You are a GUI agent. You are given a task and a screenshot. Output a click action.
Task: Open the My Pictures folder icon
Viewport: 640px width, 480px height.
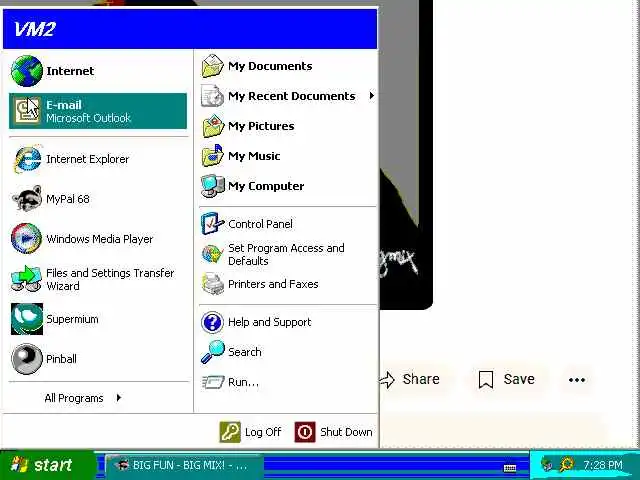point(213,126)
